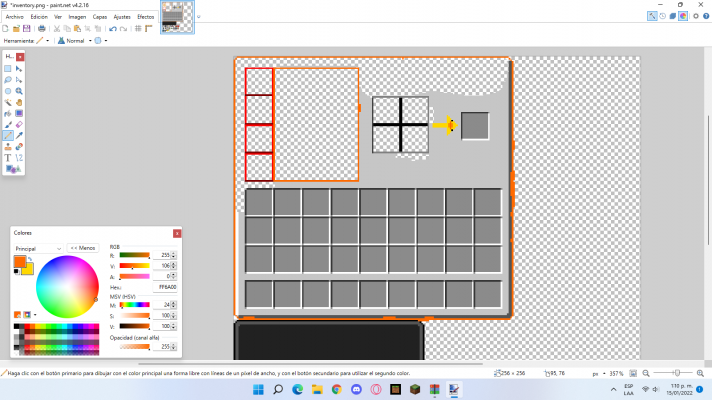Click the '<< Menos' button
The width and height of the screenshot is (712, 400).
point(82,247)
